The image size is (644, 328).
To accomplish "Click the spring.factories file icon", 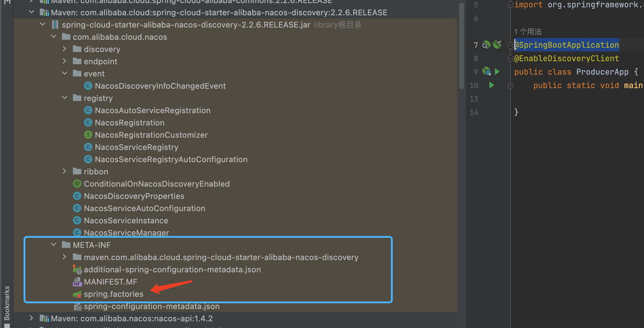I will click(x=77, y=294).
